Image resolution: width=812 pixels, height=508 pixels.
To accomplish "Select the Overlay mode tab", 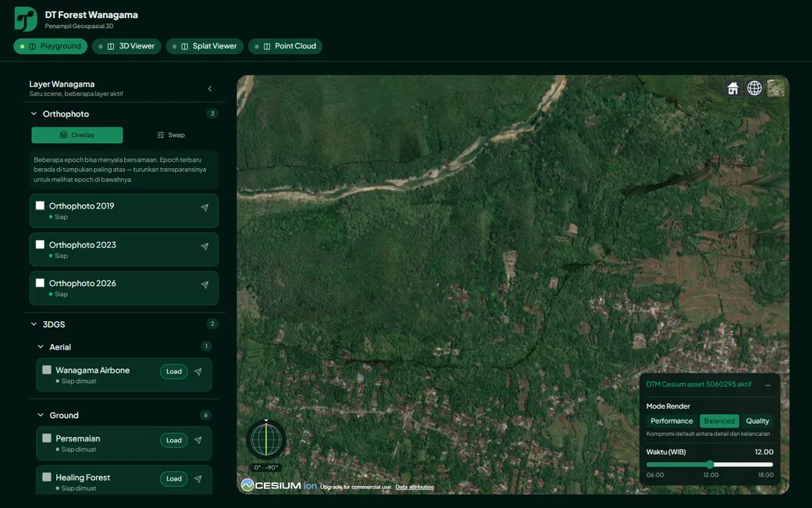I will click(x=77, y=134).
